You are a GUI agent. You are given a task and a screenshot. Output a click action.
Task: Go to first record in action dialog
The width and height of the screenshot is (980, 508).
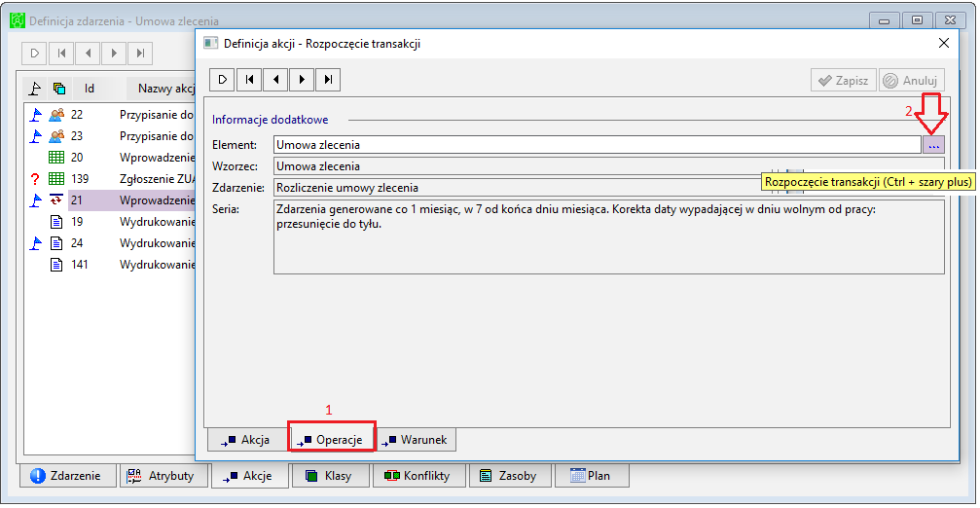point(249,80)
